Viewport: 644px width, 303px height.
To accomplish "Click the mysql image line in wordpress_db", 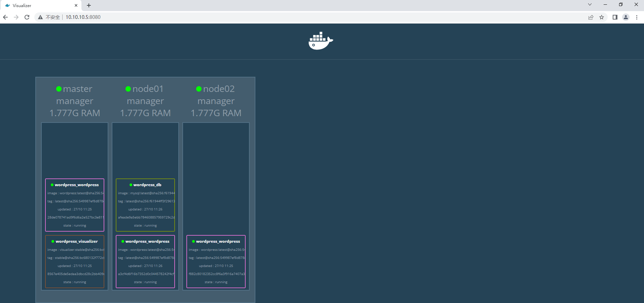I will pos(146,193).
